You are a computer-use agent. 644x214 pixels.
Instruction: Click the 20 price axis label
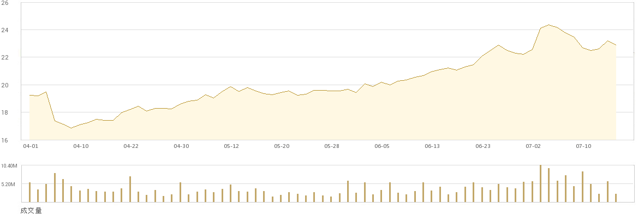tap(6, 85)
